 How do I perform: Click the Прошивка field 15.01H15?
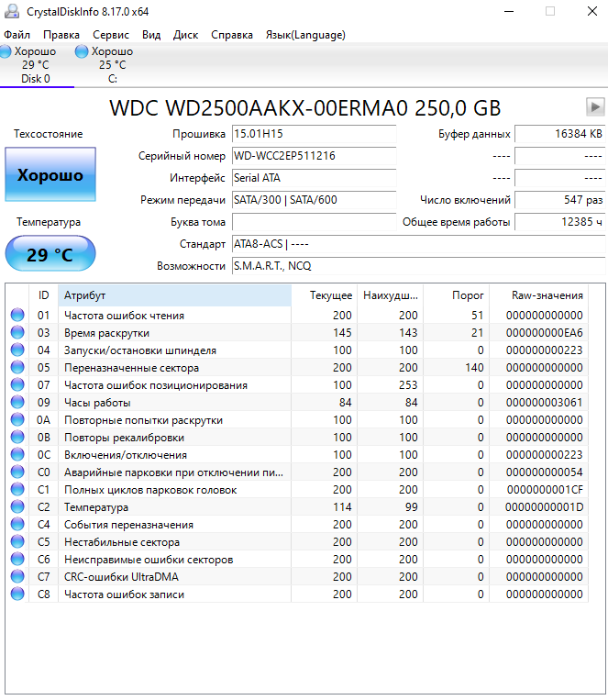coord(314,133)
